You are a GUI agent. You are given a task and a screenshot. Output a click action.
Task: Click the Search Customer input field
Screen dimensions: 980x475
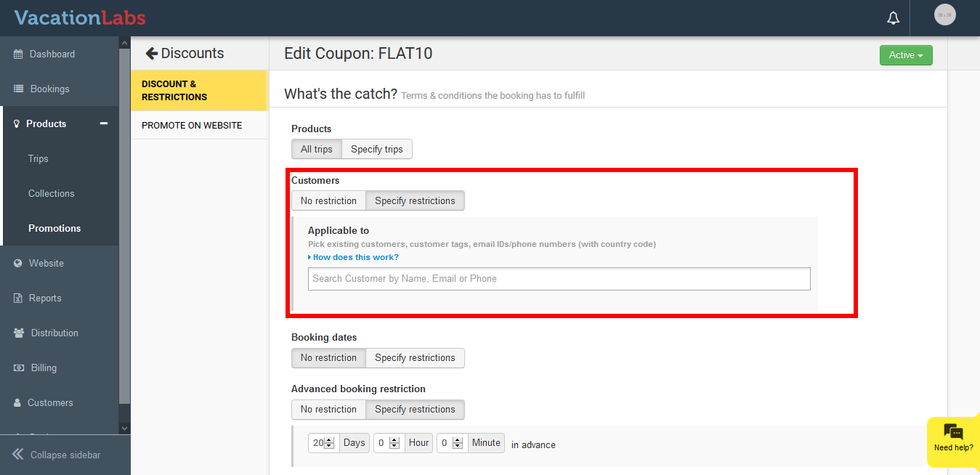(x=559, y=279)
